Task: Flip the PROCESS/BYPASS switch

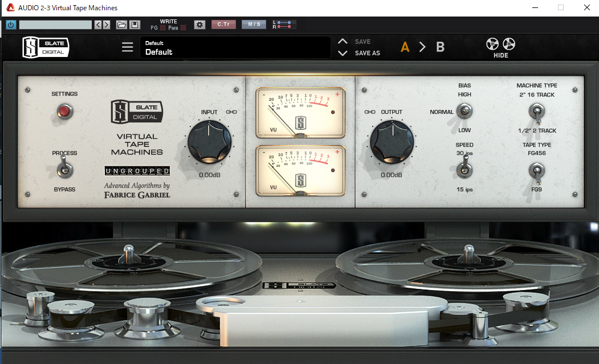Action: [65, 169]
